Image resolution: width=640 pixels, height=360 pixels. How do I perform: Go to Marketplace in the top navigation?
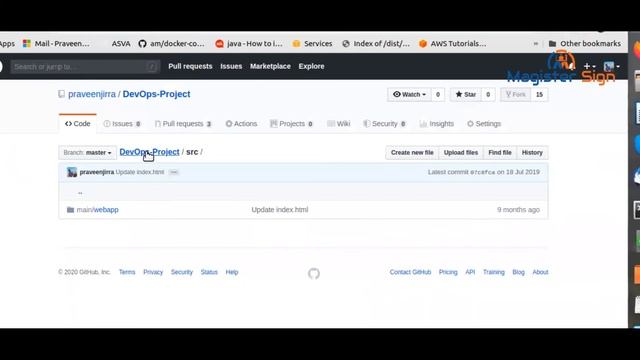point(270,66)
